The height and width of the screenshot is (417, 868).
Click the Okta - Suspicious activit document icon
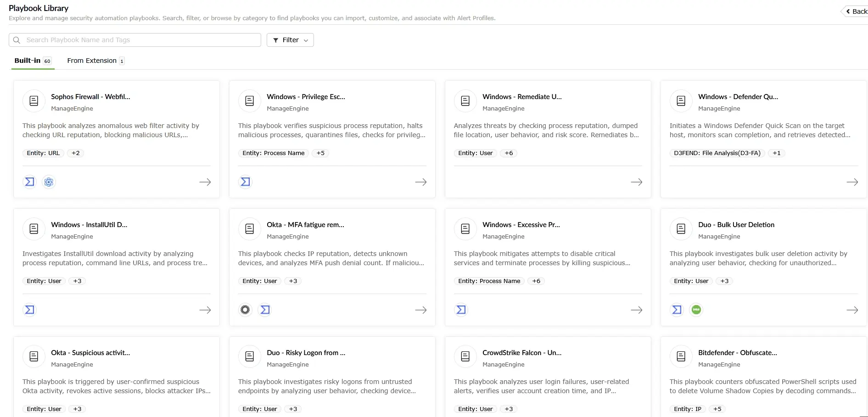[x=34, y=357]
